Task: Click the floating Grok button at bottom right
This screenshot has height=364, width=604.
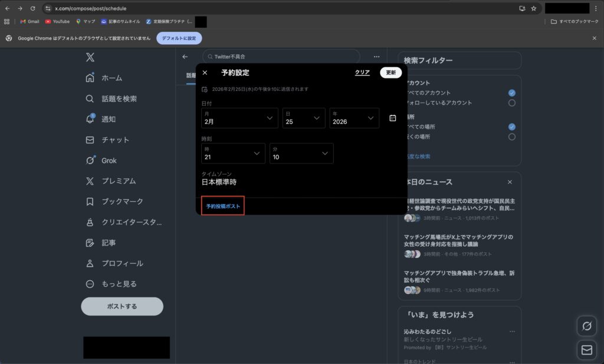Action: (586, 326)
